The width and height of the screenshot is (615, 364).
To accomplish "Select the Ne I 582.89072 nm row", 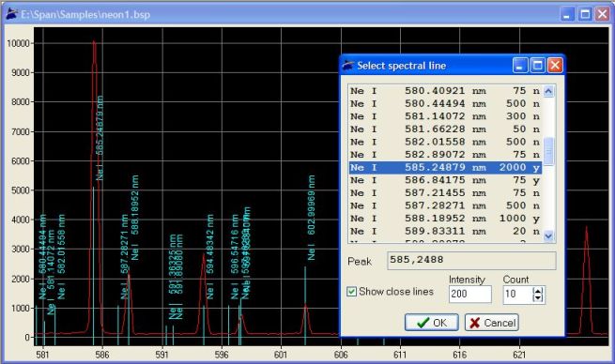I will tap(445, 155).
